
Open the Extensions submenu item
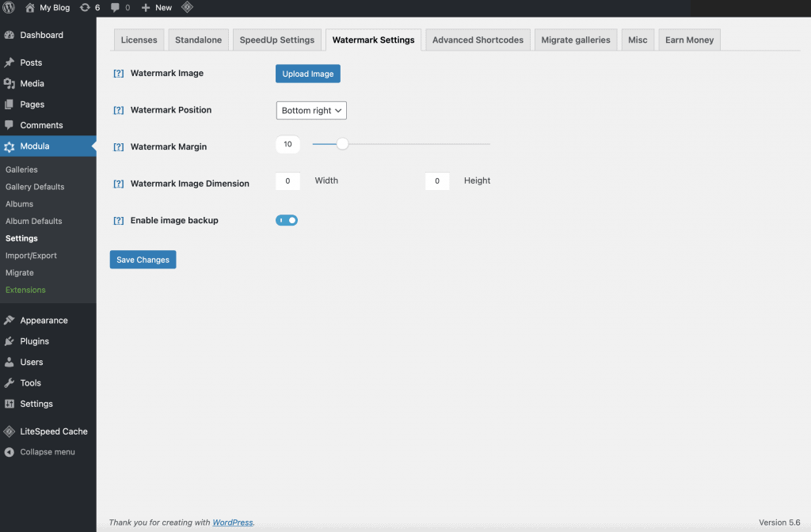pyautogui.click(x=25, y=290)
